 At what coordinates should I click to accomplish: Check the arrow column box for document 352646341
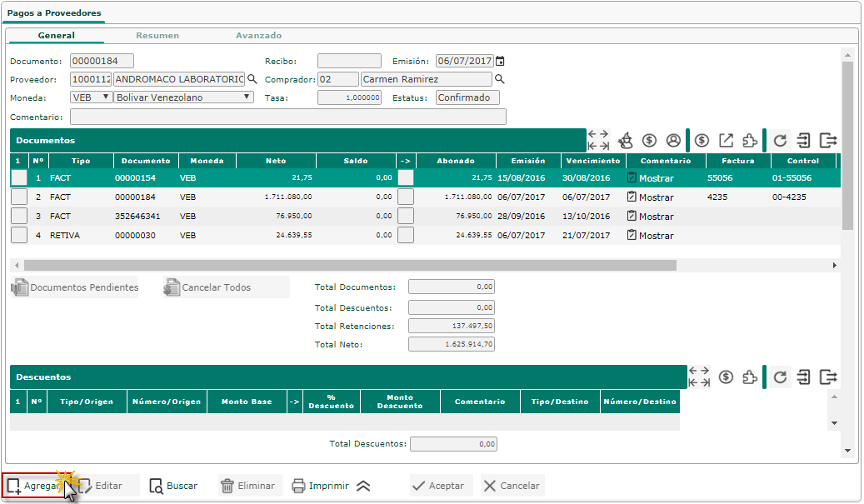pyautogui.click(x=406, y=216)
